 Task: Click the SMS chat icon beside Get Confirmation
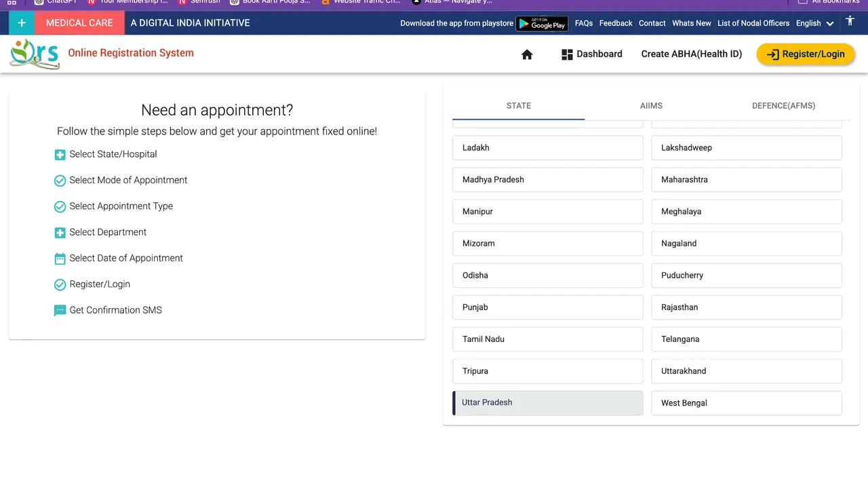click(60, 311)
